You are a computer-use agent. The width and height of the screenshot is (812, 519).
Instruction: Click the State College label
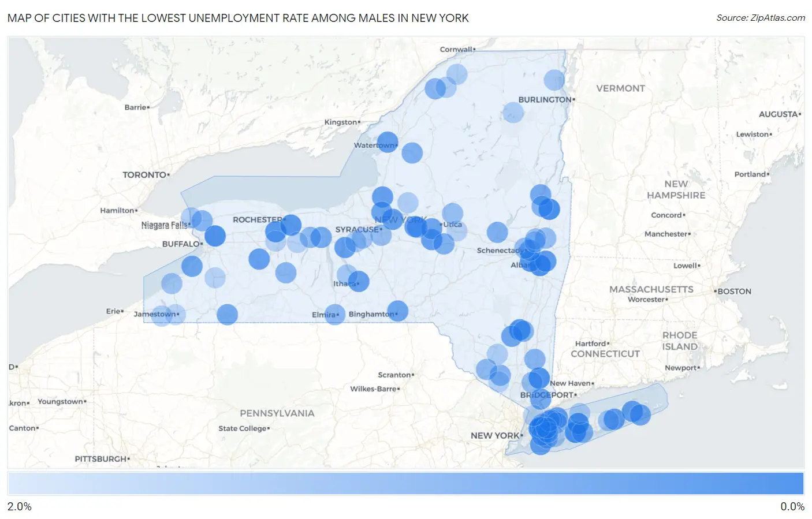click(243, 428)
